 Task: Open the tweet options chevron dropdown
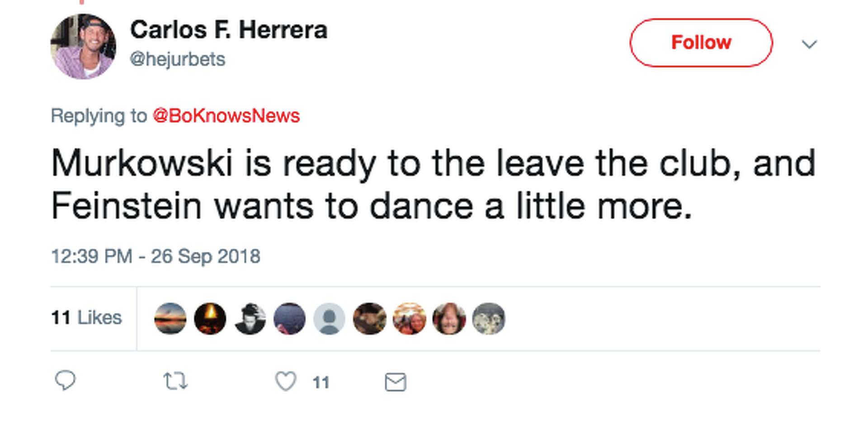pos(809,44)
